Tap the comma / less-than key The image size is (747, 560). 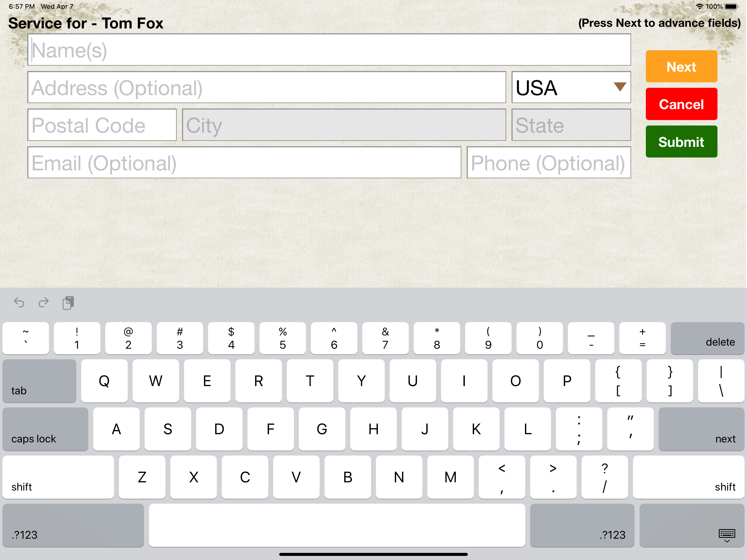(x=502, y=477)
